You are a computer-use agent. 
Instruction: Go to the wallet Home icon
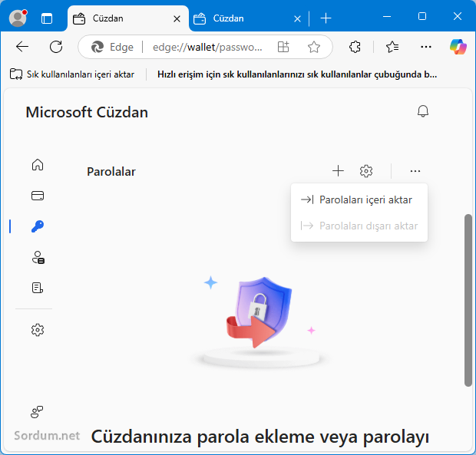[38, 165]
